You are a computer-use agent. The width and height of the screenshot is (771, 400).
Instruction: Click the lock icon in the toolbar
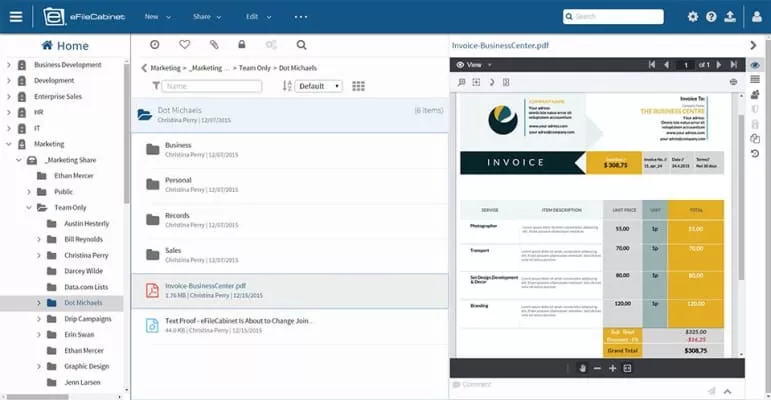[x=242, y=45]
